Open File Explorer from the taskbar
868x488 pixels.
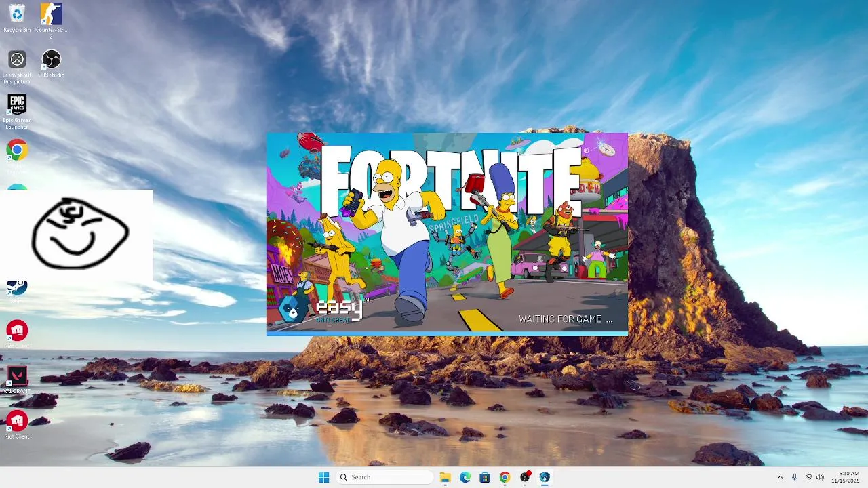445,477
